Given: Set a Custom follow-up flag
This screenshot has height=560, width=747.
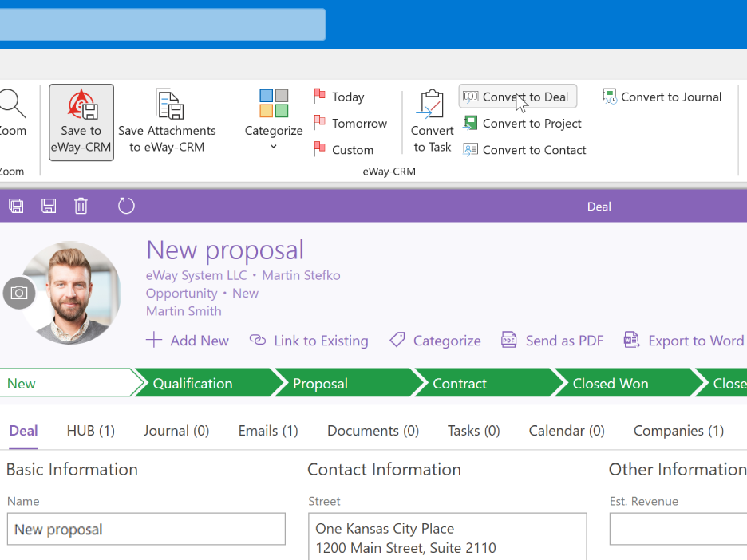Looking at the screenshot, I should (x=344, y=150).
